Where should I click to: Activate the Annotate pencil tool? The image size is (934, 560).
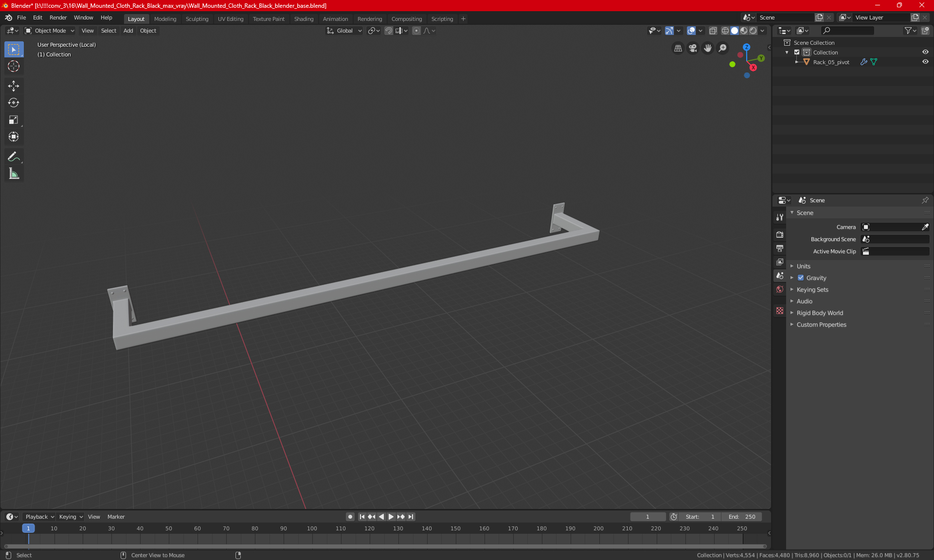click(14, 157)
